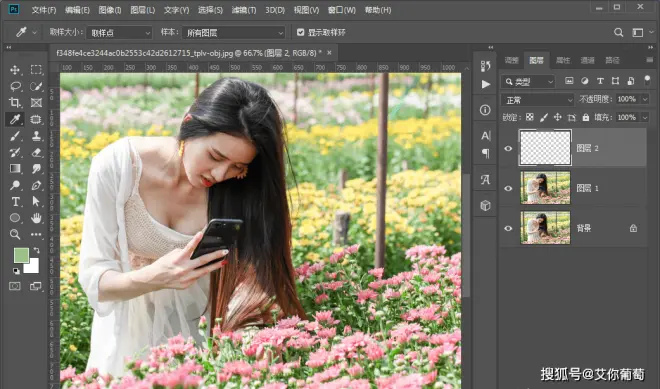Collapse the right panel group double-arrow
Screen dimensions: 660x389
tap(650, 48)
